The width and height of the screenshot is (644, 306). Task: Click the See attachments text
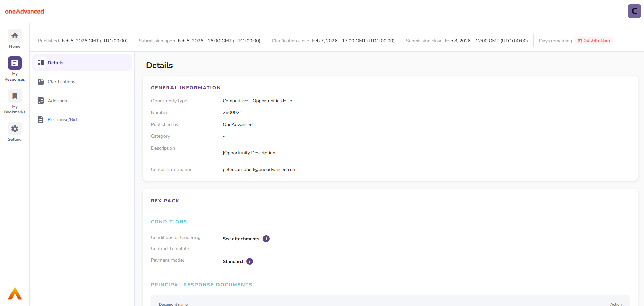[x=241, y=239]
